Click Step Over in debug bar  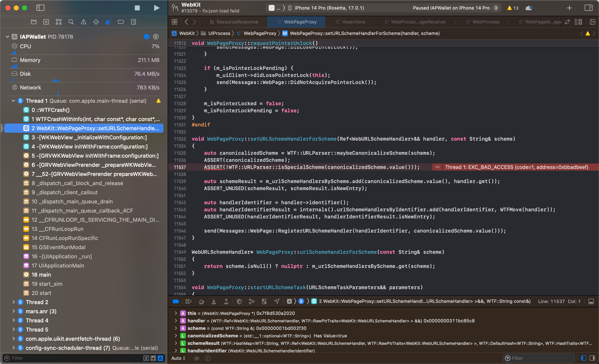tap(201, 301)
